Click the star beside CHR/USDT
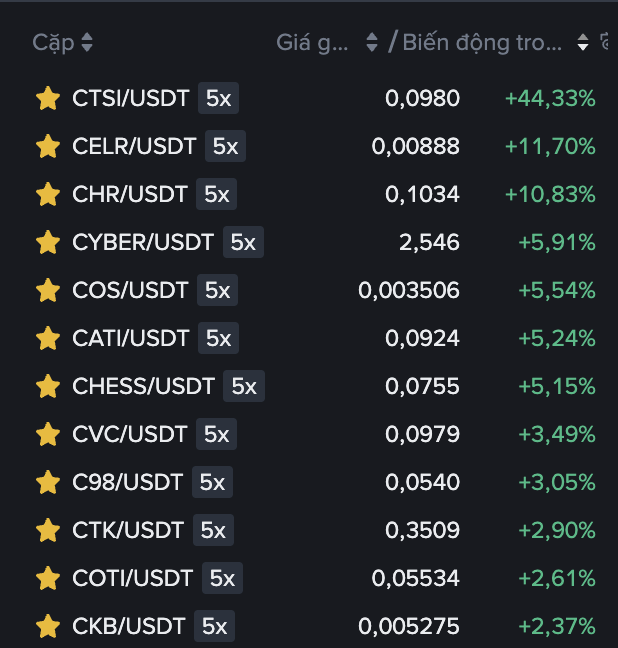The height and width of the screenshot is (648, 618). [x=47, y=194]
